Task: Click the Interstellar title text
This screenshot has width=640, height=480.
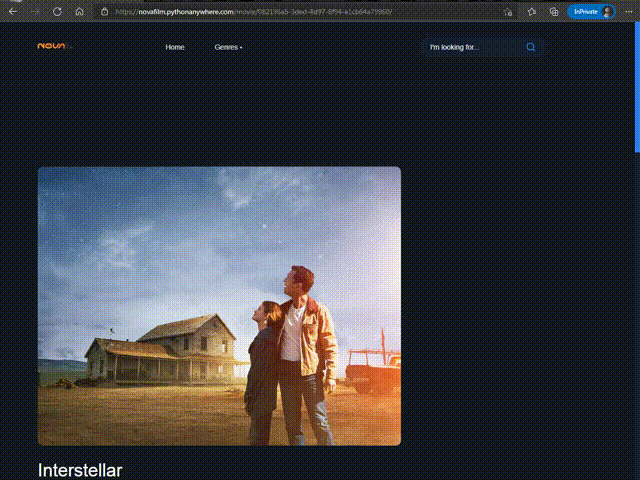Action: [80, 470]
